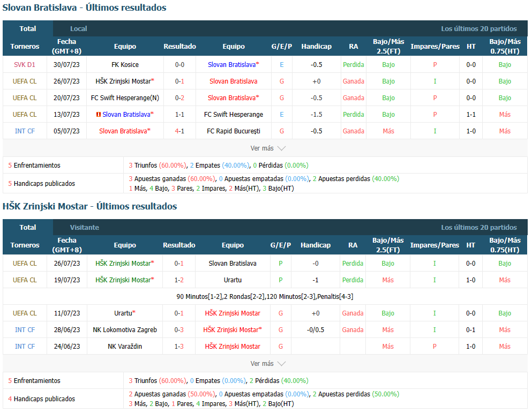This screenshot has width=532, height=413.
Task: Select Total tab in Slovan Bratislava table
Action: pyautogui.click(x=28, y=28)
